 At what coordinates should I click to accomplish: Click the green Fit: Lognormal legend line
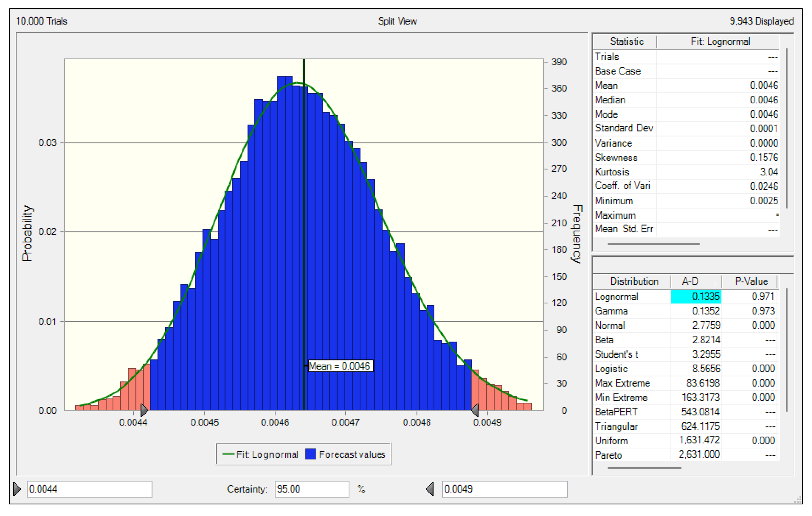point(228,454)
